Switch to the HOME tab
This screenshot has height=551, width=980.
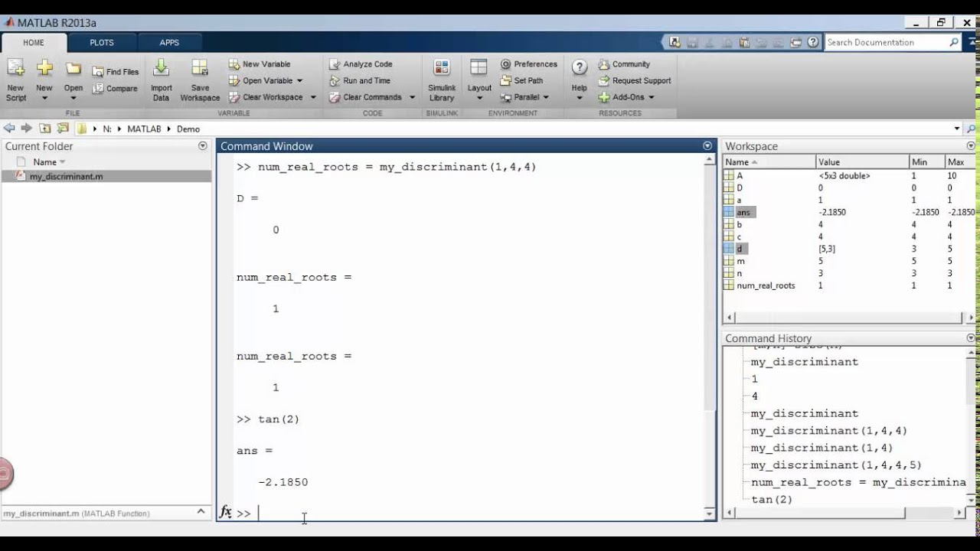[34, 43]
